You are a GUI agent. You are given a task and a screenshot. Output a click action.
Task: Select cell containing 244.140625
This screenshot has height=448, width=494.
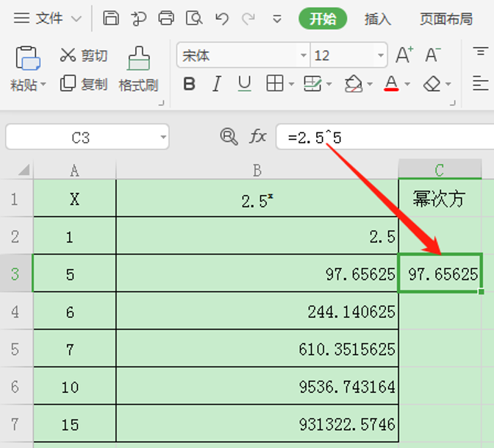257,311
